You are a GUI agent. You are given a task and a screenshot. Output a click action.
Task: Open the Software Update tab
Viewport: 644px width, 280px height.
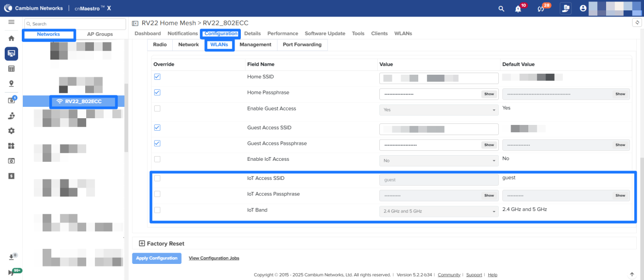point(325,34)
